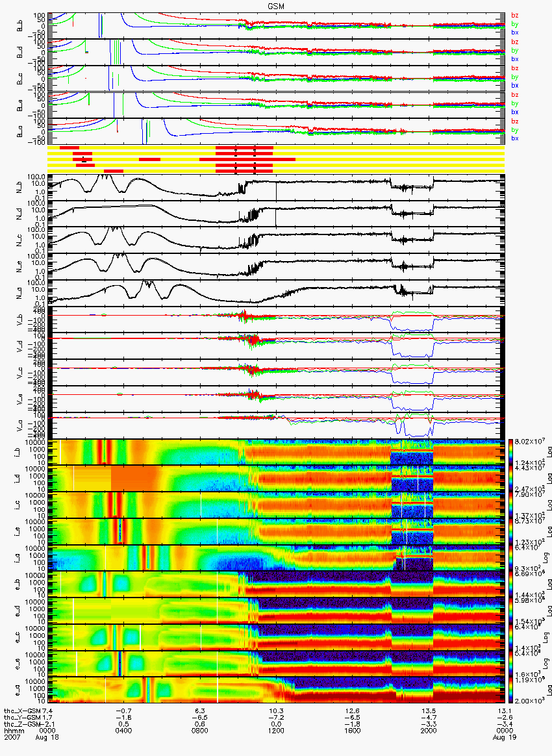Click the 0800 time axis tick label
This screenshot has height=756, width=552.
point(199,731)
